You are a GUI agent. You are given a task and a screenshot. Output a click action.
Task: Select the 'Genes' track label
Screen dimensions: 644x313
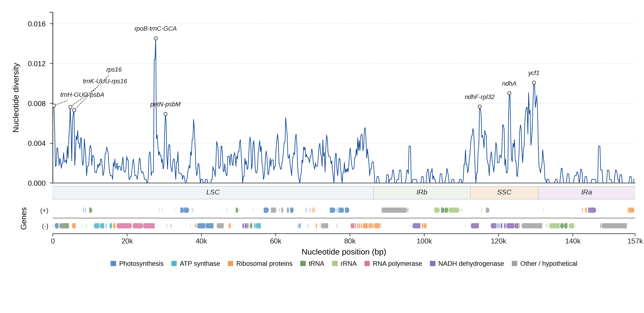coord(24,218)
